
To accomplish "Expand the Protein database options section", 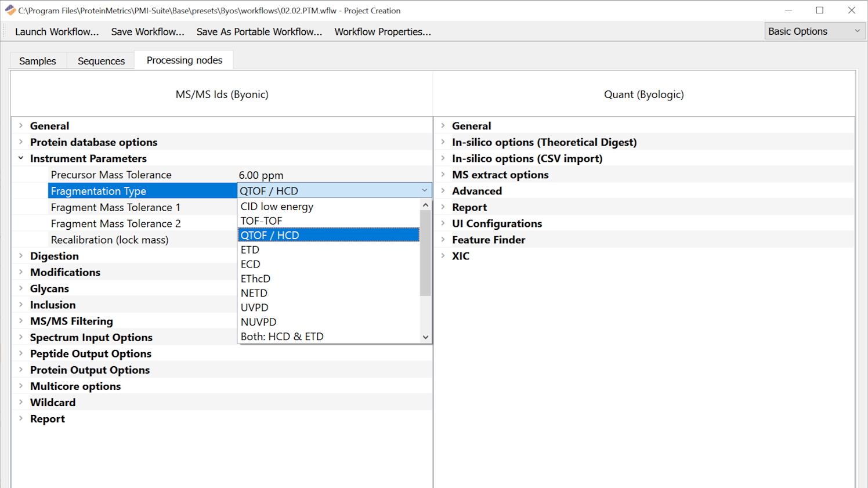I will pyautogui.click(x=21, y=142).
